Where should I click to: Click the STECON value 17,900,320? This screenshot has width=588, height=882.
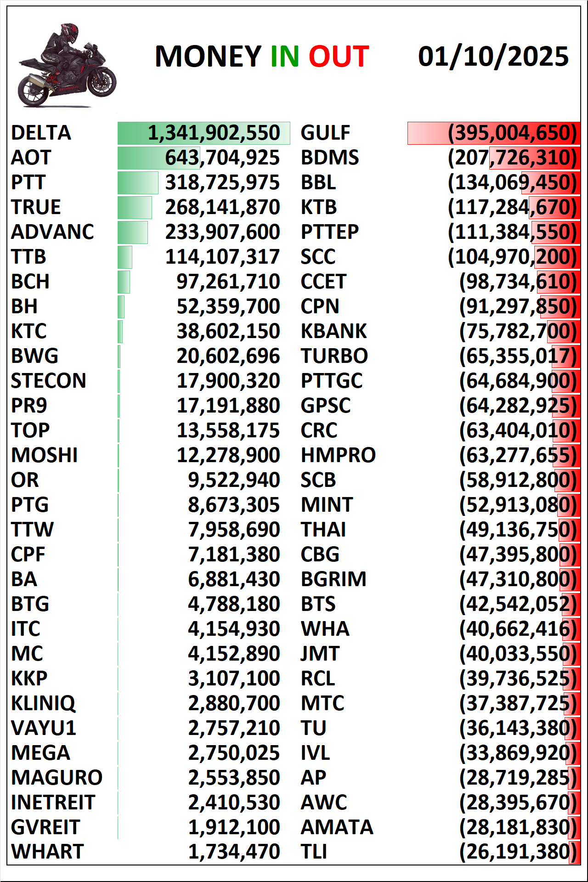pos(228,381)
